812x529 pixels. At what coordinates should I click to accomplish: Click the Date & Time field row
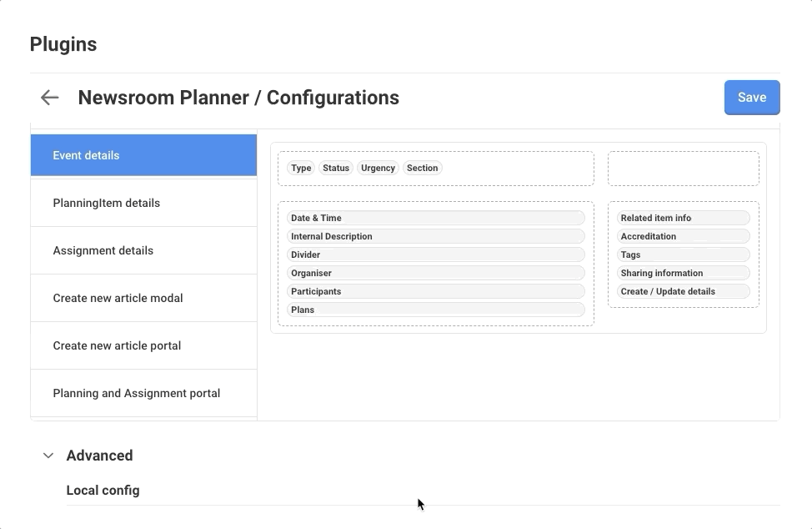(x=435, y=218)
